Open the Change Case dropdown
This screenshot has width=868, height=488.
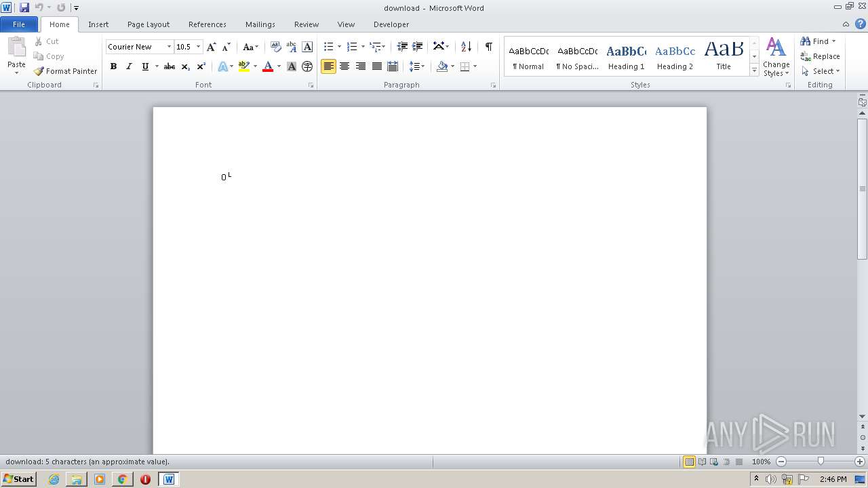pos(250,47)
